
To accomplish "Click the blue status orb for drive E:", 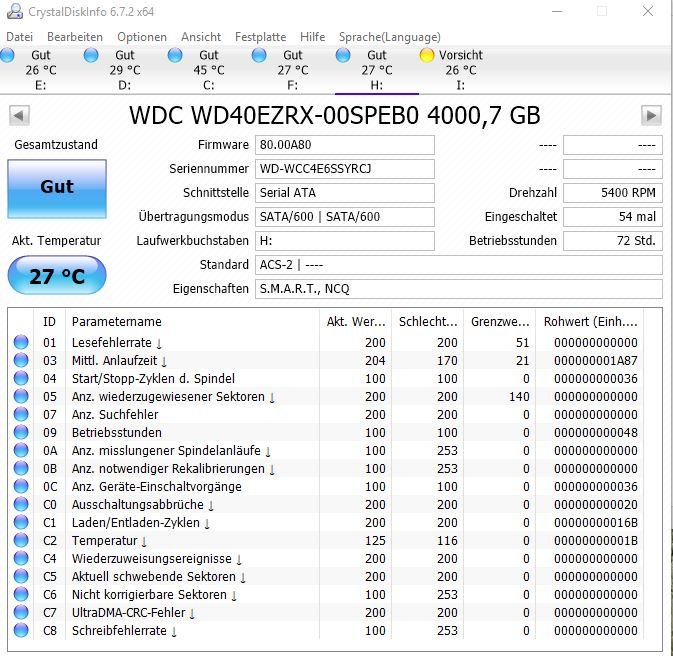I will click(7, 55).
